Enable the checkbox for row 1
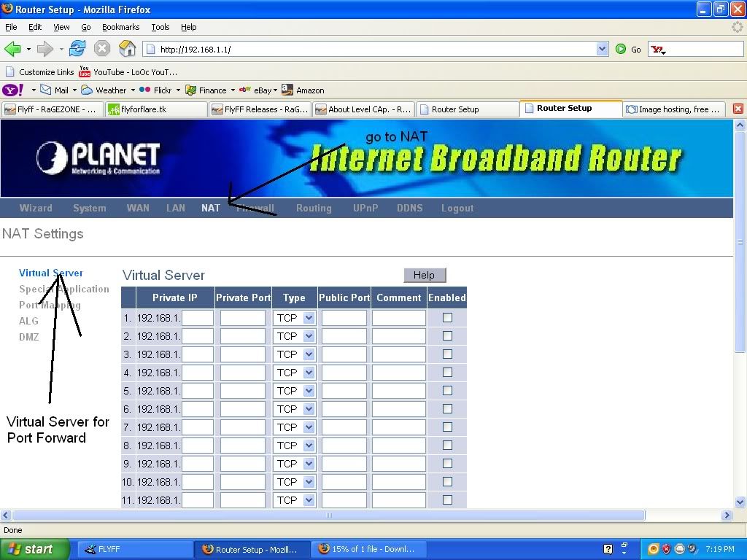The image size is (747, 560). click(x=447, y=318)
